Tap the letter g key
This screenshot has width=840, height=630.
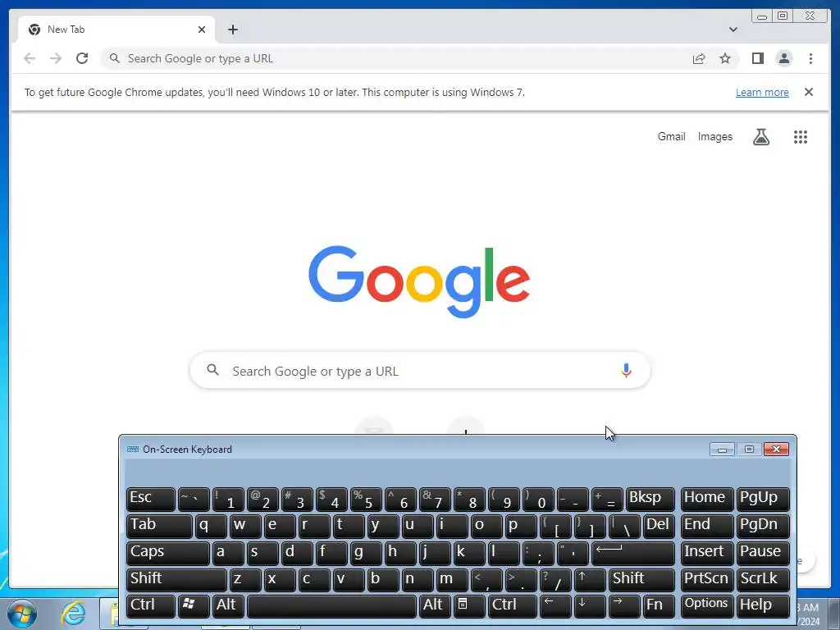(366, 553)
